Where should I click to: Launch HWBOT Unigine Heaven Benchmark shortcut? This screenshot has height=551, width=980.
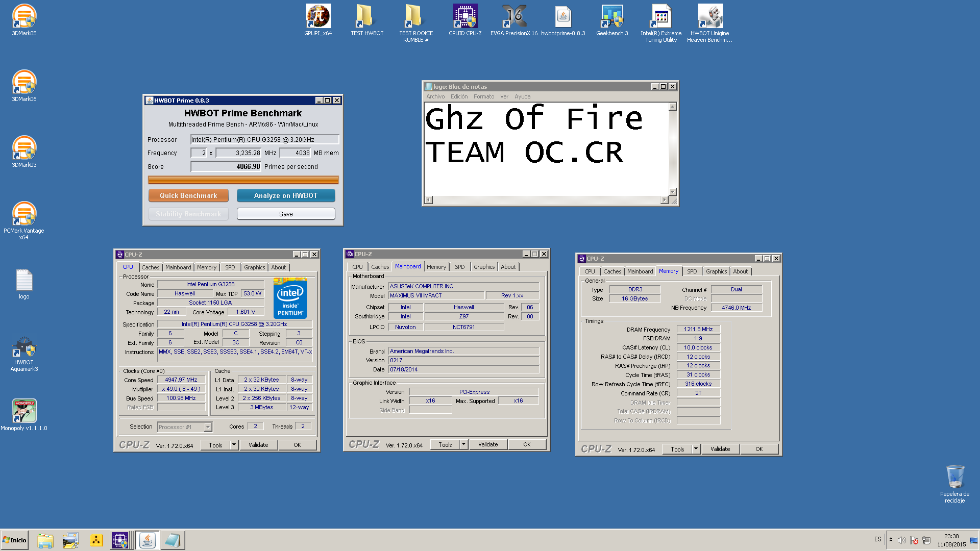pyautogui.click(x=709, y=23)
